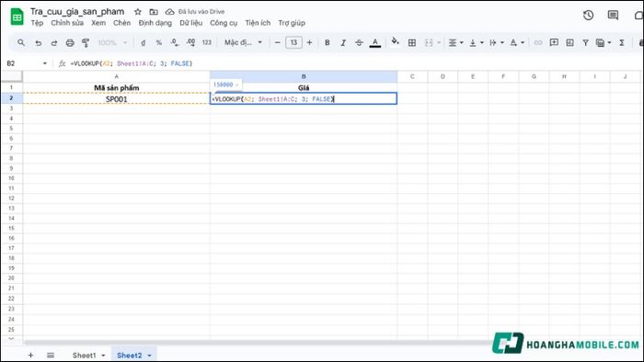Switch to the Sheet1 tab

[85, 355]
